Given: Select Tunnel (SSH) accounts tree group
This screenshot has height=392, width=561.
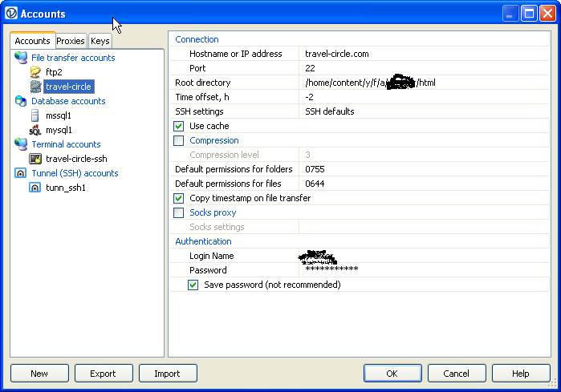Looking at the screenshot, I should [x=75, y=173].
